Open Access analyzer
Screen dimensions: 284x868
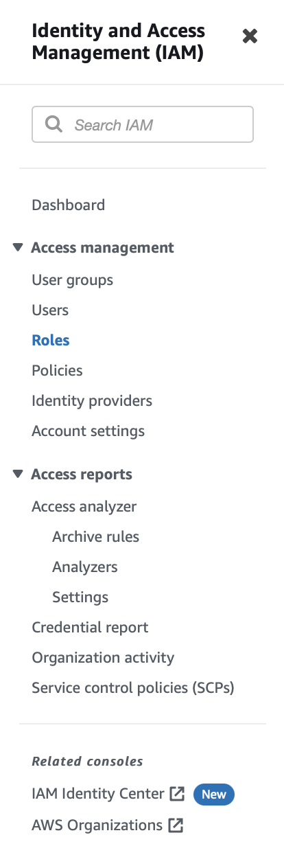click(x=84, y=507)
